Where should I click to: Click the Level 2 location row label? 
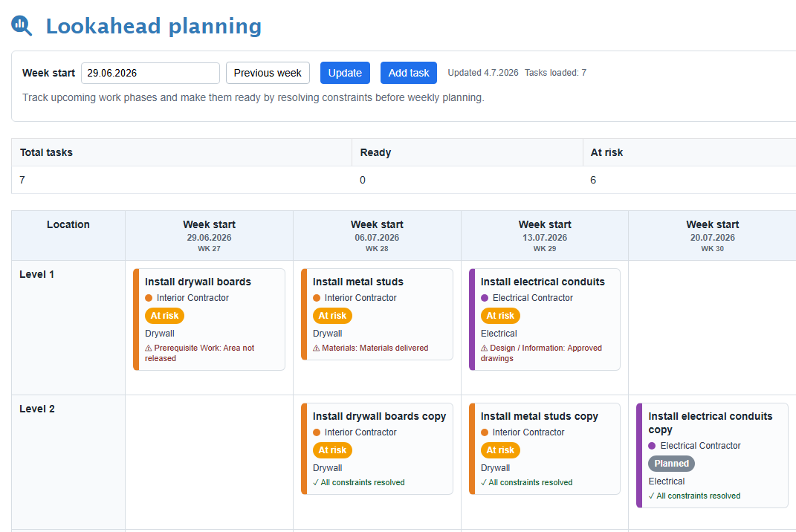tap(37, 409)
